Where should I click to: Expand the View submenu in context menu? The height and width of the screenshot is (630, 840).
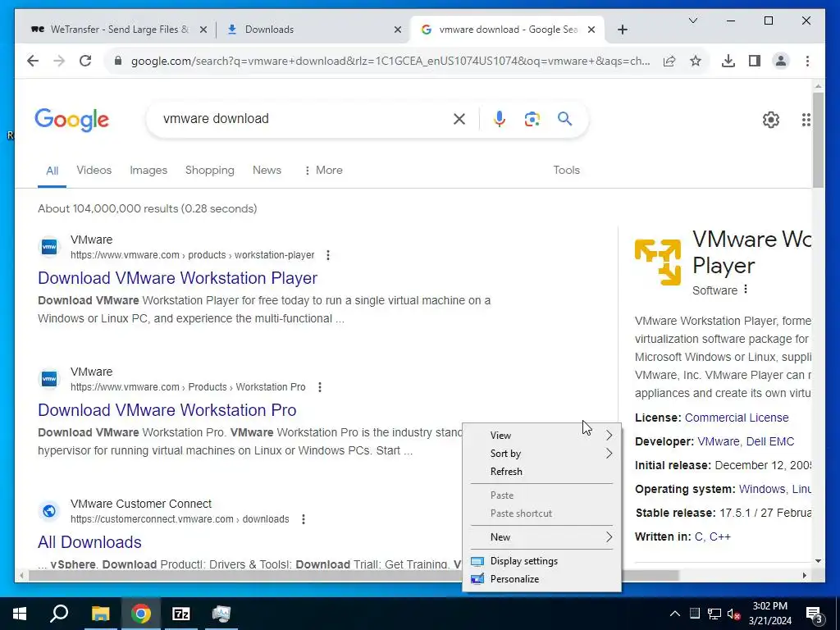[541, 435]
